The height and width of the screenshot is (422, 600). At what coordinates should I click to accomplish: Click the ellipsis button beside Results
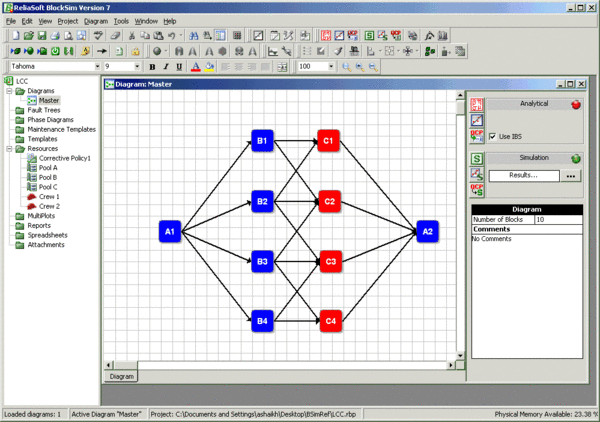click(x=571, y=175)
